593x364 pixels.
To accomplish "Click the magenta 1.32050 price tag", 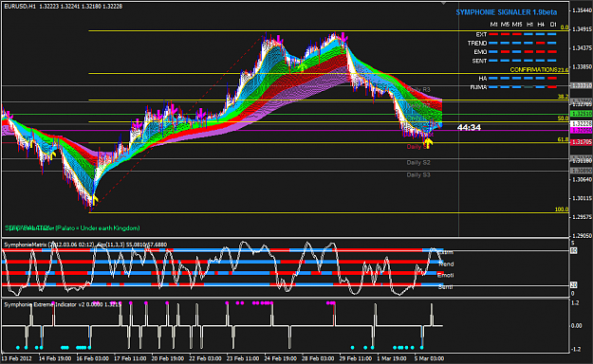I will (582, 130).
